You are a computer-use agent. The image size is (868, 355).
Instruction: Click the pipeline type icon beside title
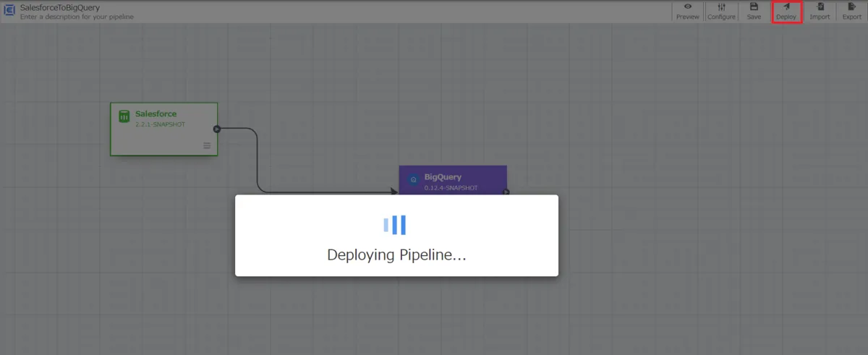tap(10, 11)
